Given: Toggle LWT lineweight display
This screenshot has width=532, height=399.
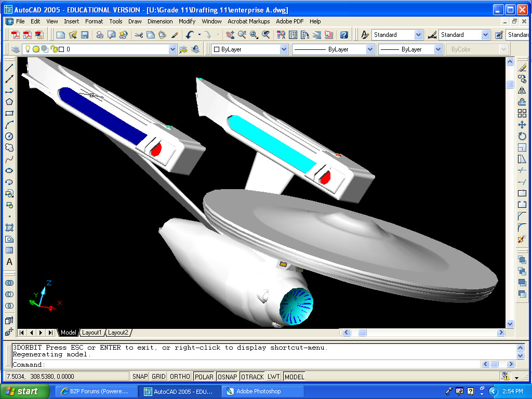Looking at the screenshot, I should pos(273,377).
